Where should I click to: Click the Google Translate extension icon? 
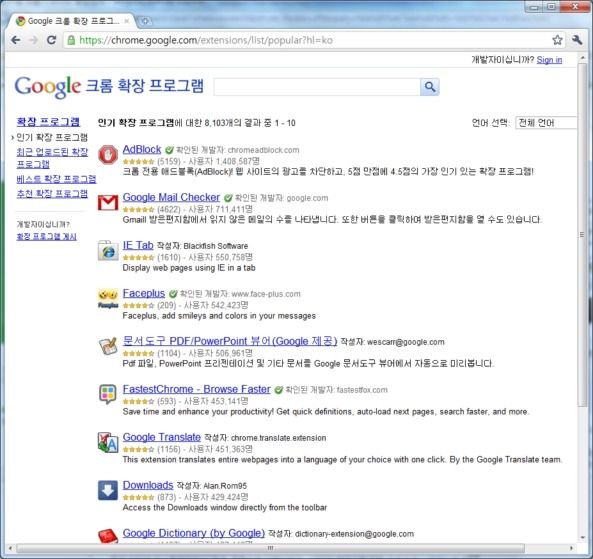[x=108, y=442]
